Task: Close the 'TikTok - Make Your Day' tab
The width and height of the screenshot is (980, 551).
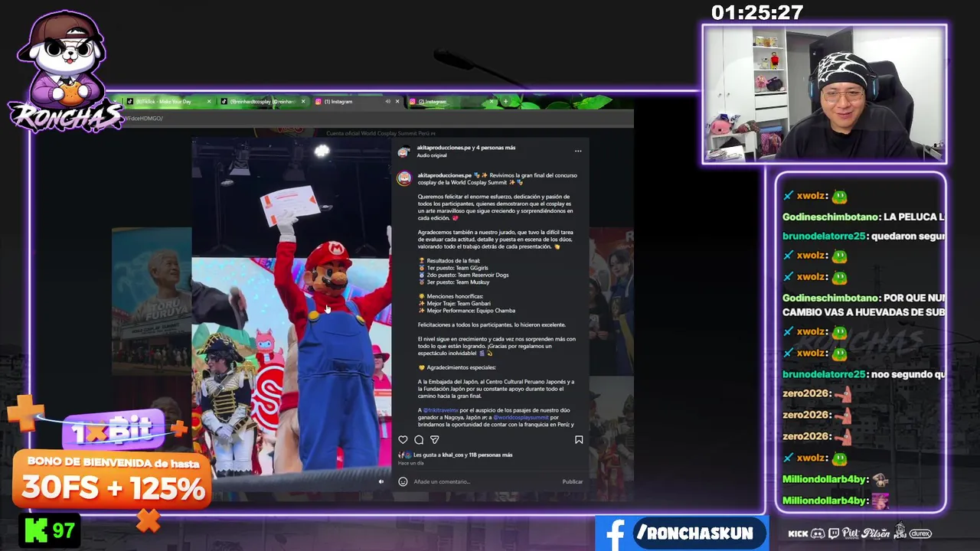Action: pos(209,101)
